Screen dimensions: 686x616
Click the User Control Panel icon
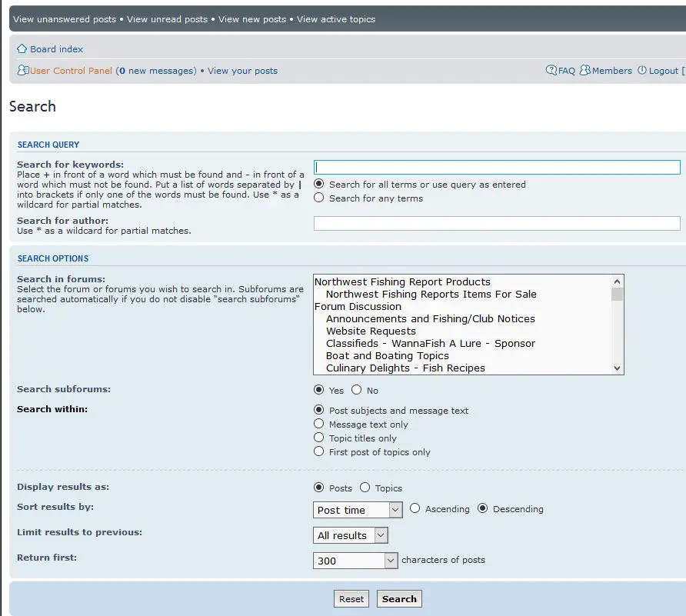pyautogui.click(x=22, y=71)
